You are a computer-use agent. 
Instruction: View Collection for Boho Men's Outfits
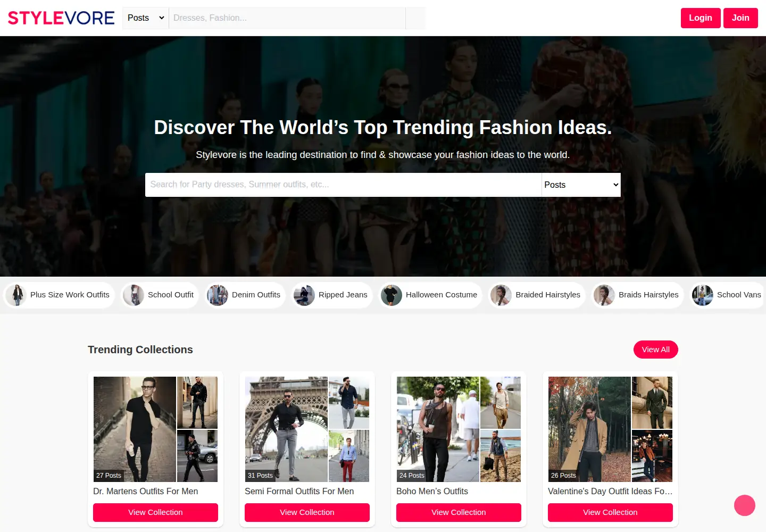point(459,512)
